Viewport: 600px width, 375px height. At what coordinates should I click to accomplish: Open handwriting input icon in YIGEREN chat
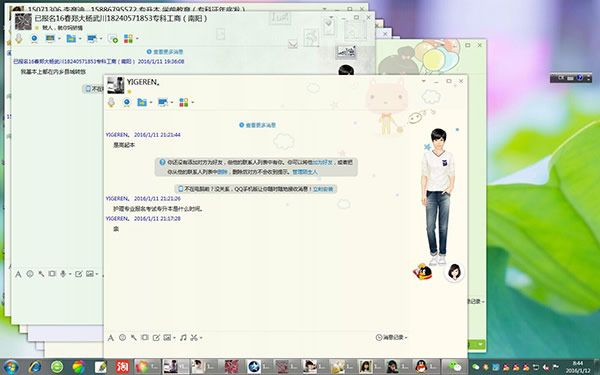[156, 338]
